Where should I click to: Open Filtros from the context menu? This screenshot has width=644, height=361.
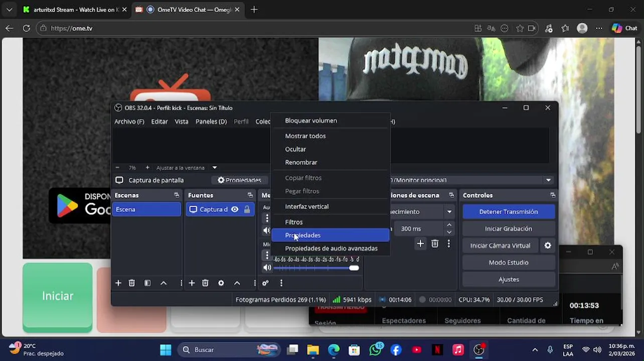click(x=294, y=222)
